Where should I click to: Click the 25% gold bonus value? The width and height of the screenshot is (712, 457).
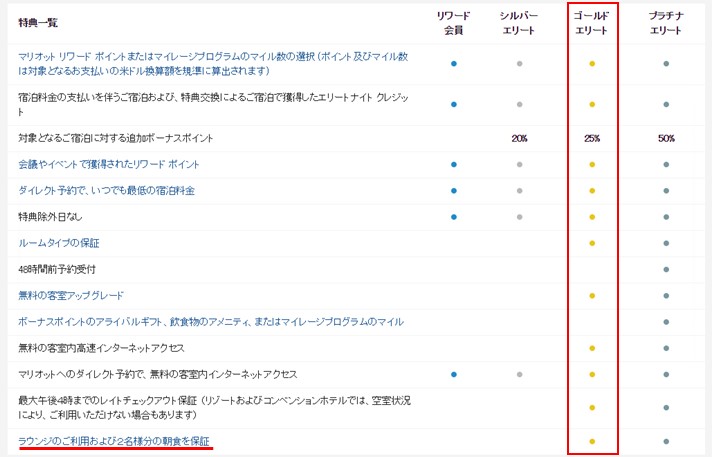[x=592, y=138]
